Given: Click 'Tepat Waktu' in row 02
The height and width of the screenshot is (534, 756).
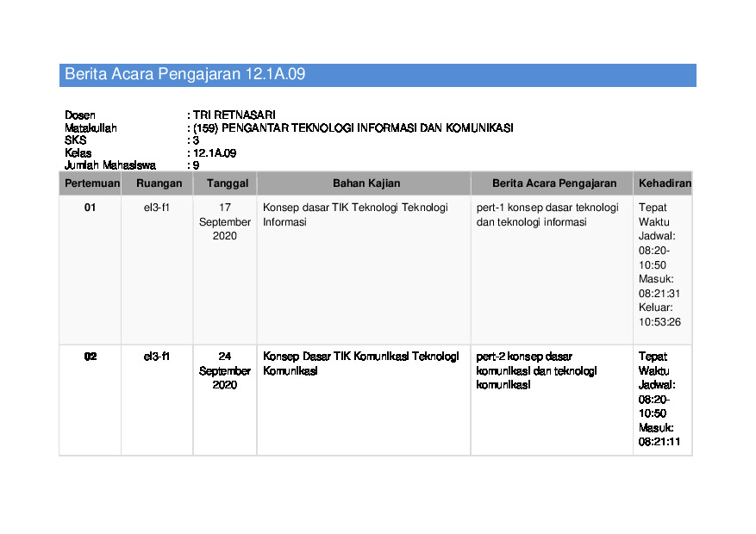Looking at the screenshot, I should 653,363.
